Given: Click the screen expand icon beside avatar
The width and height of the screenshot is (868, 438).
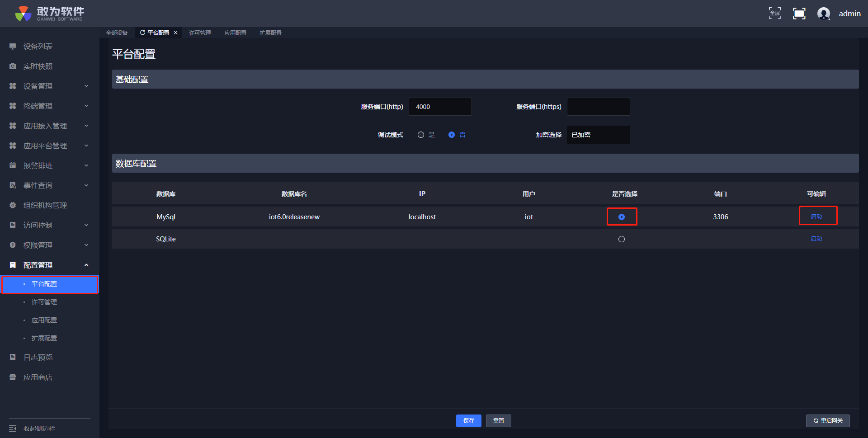Looking at the screenshot, I should point(799,14).
